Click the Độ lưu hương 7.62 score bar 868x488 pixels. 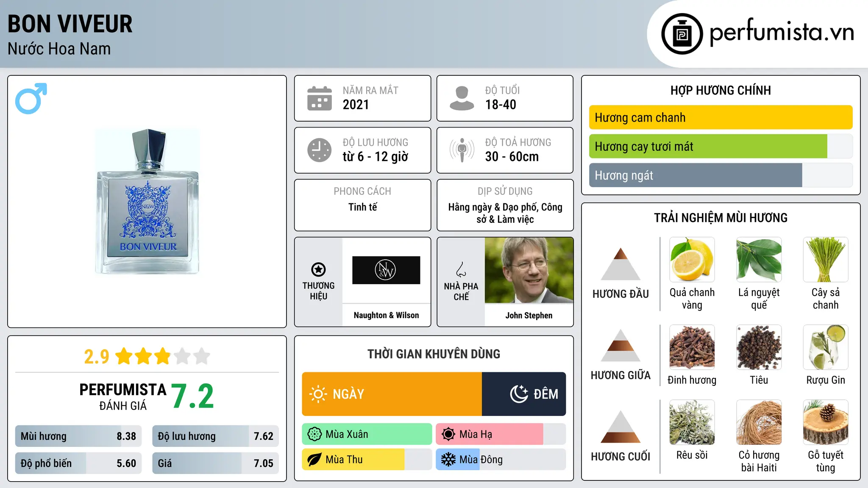coord(215,436)
